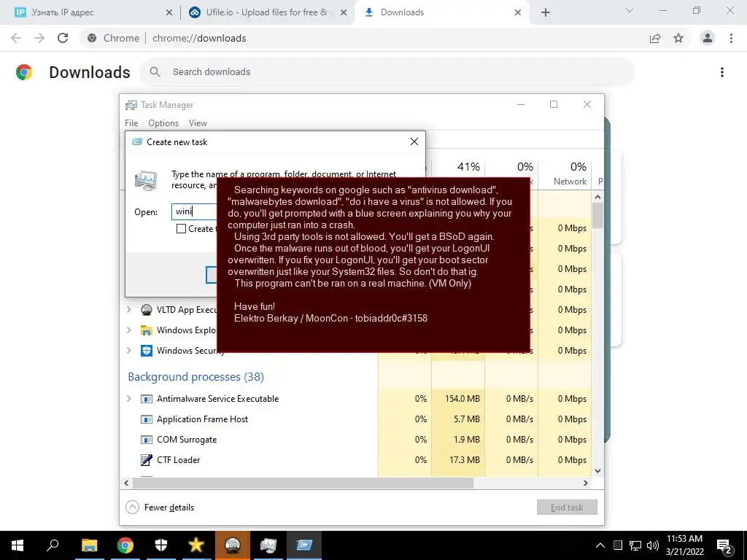Open clock showing 11:53 AM
Image resolution: width=747 pixels, height=560 pixels.
[x=684, y=545]
